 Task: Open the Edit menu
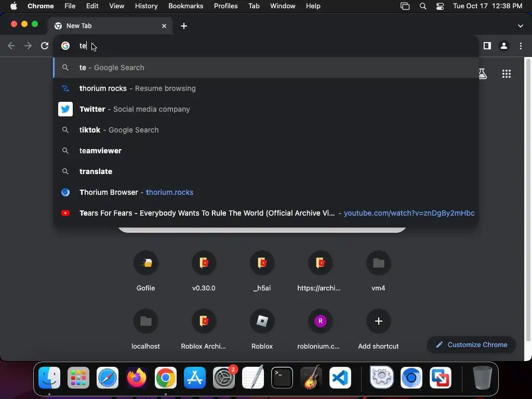pos(92,6)
